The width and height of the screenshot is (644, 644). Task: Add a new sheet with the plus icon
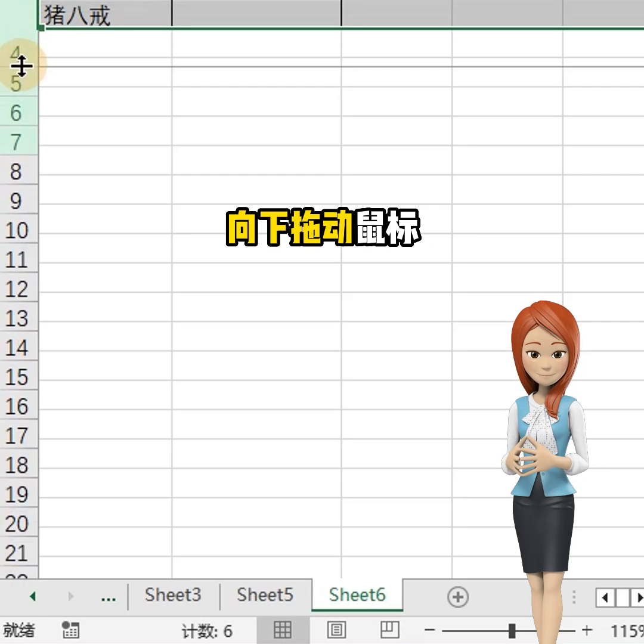click(457, 597)
